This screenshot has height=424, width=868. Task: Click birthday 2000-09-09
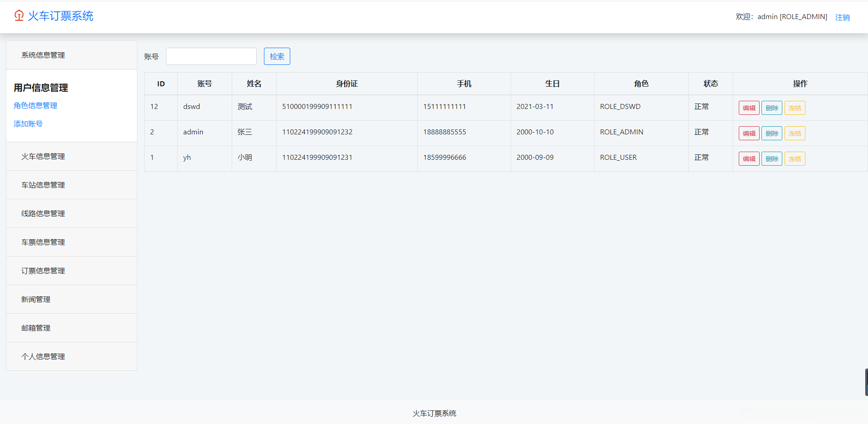tap(535, 158)
